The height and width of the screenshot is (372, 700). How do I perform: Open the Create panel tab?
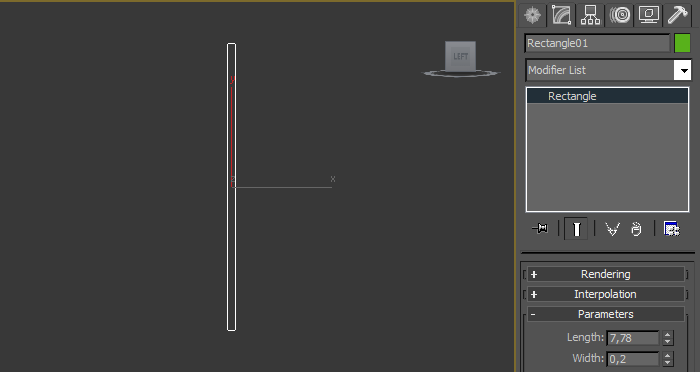pos(533,15)
